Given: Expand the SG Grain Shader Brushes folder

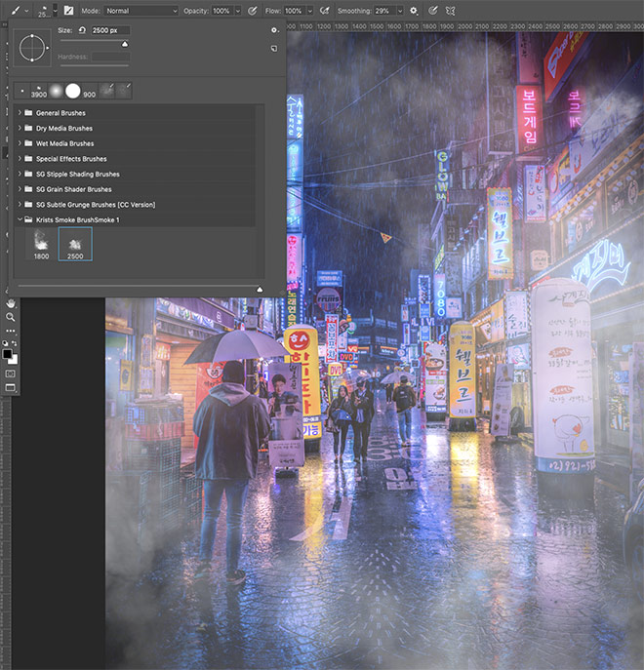Looking at the screenshot, I should [20, 189].
